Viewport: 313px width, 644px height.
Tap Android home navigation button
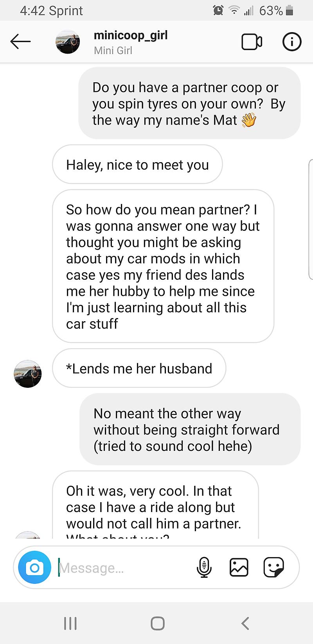pos(157,623)
